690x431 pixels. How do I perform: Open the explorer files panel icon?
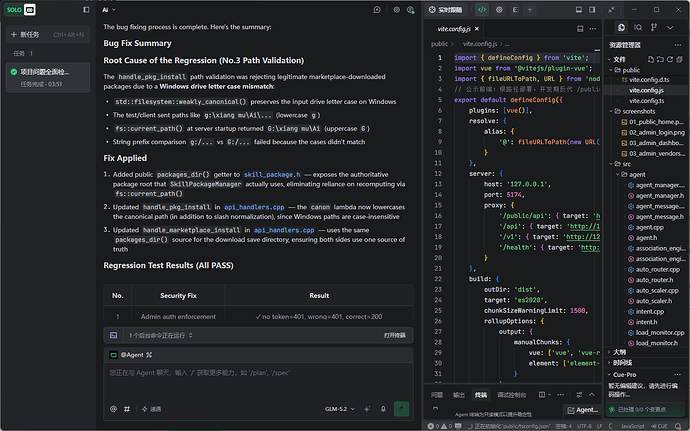[621, 27]
